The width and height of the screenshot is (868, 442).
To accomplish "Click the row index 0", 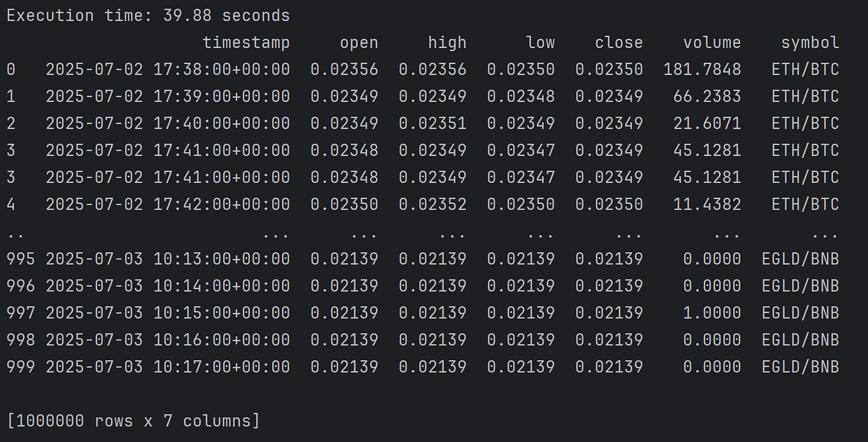I will (9, 69).
